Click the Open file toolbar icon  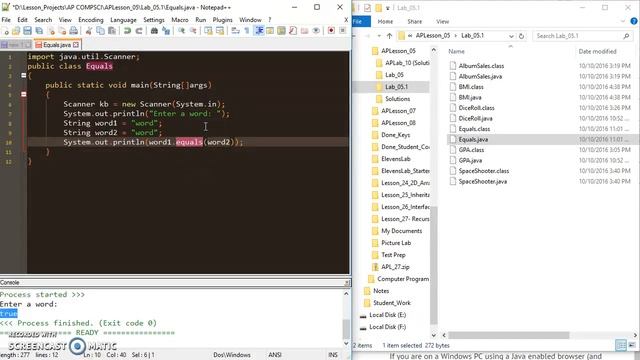(16, 31)
